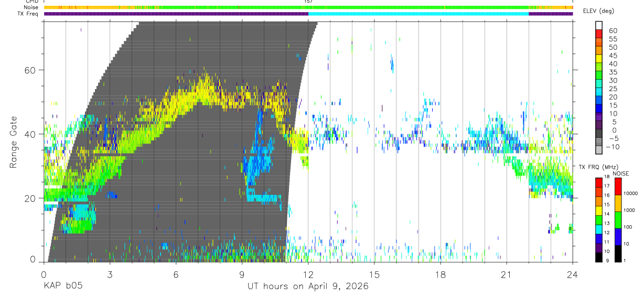Select the purple 10–11 MHz TX FRQ segment

599,247
